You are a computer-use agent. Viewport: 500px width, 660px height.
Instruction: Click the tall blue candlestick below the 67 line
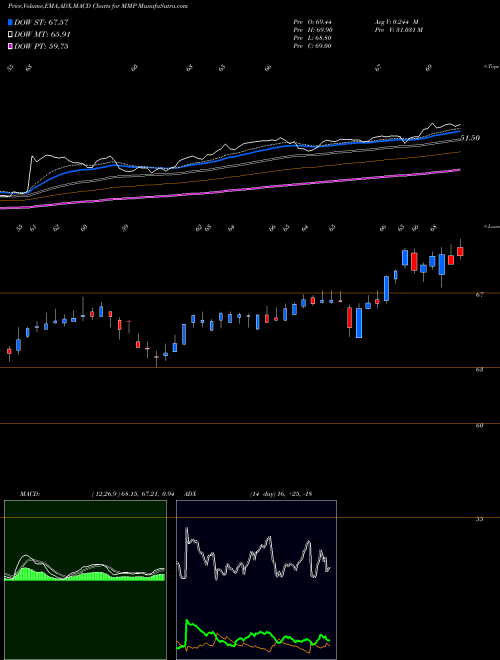tap(359, 323)
